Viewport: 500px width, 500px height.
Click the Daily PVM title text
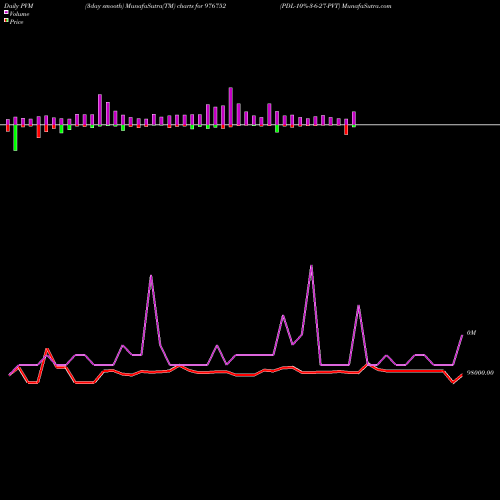(19, 6)
